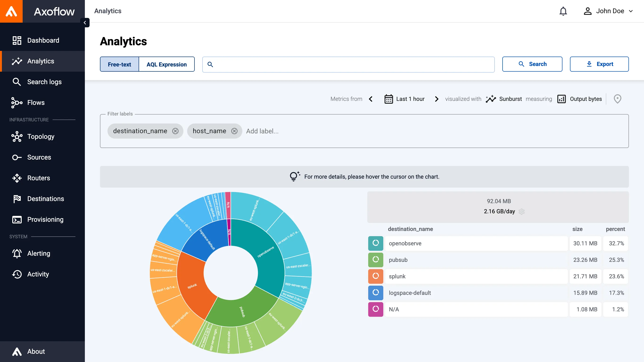The height and width of the screenshot is (362, 644).
Task: Open Provisioning from the sidebar
Action: (x=45, y=219)
